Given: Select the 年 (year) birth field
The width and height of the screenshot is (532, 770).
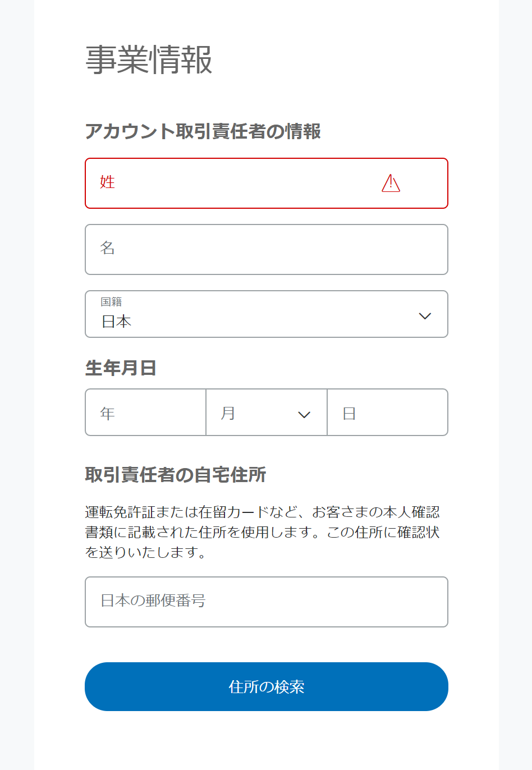Looking at the screenshot, I should [x=145, y=412].
